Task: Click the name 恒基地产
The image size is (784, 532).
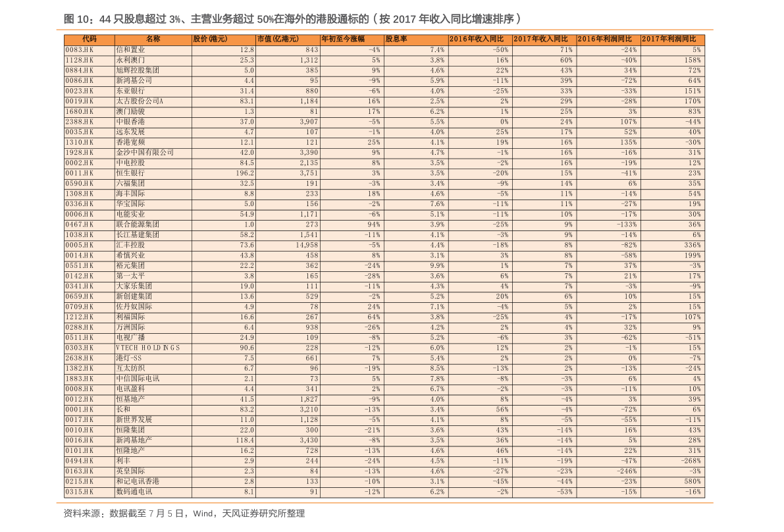Action: (x=130, y=399)
